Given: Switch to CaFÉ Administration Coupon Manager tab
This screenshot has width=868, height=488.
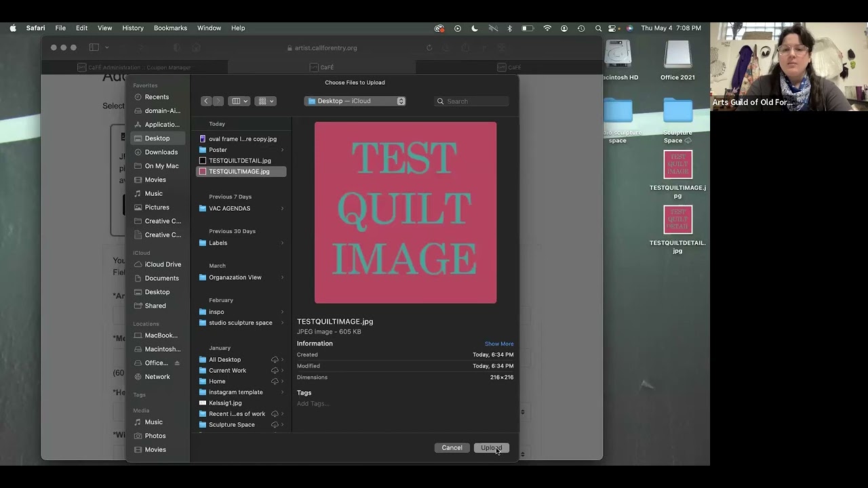Looking at the screenshot, I should [x=134, y=67].
